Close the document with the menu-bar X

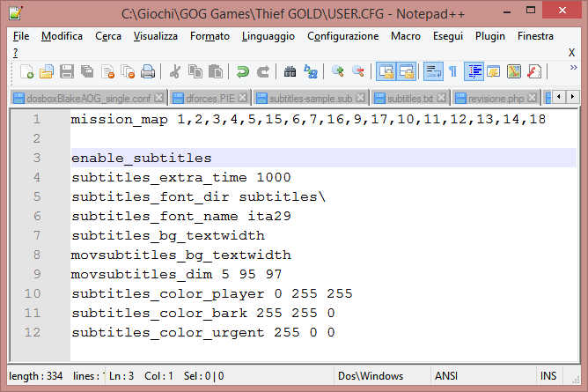coord(571,53)
